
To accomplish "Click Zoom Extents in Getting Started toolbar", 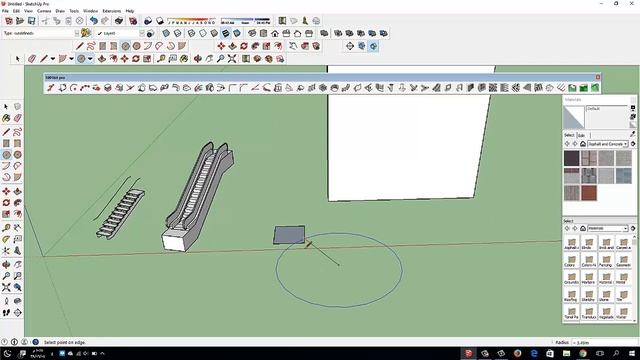I will [x=232, y=59].
